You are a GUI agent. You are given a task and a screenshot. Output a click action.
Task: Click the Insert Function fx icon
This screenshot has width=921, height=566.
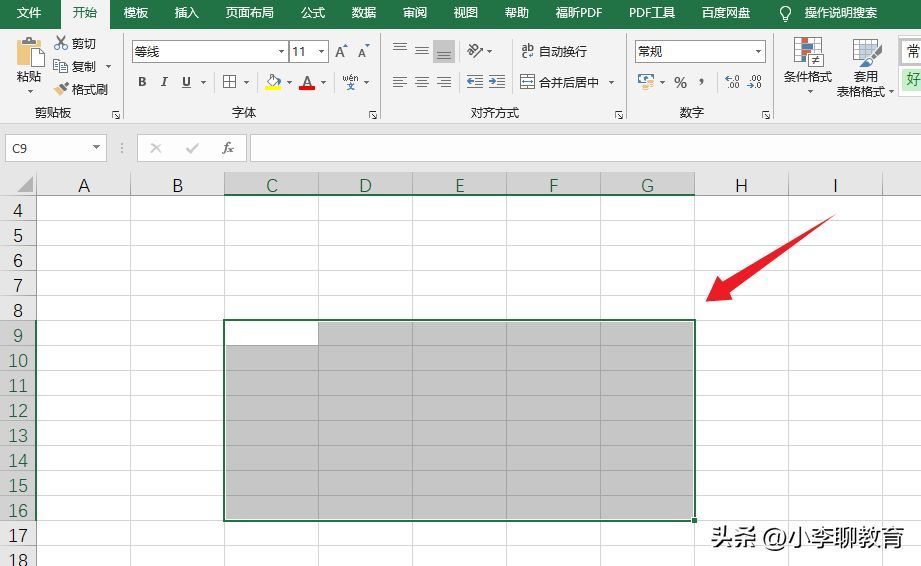228,148
